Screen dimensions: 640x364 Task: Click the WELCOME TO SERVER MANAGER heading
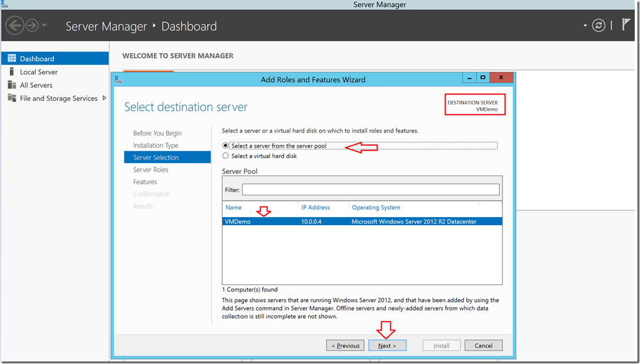click(178, 56)
